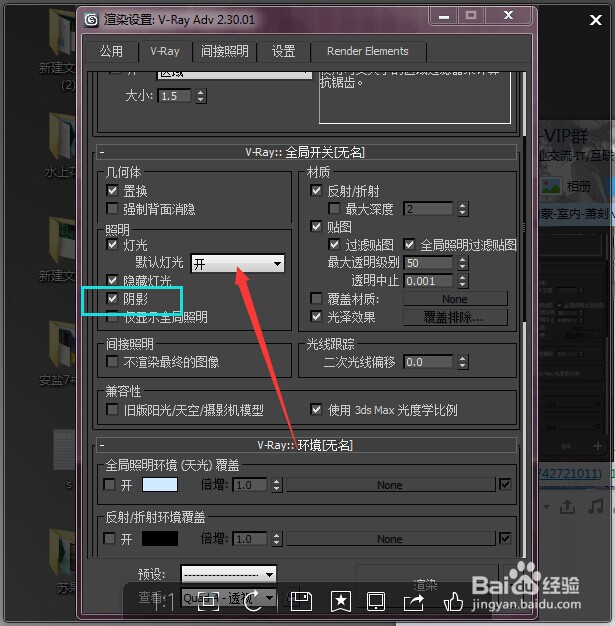Toggle the 过滤贴图 filter maps checkbox
This screenshot has height=626, width=615.
tap(334, 244)
